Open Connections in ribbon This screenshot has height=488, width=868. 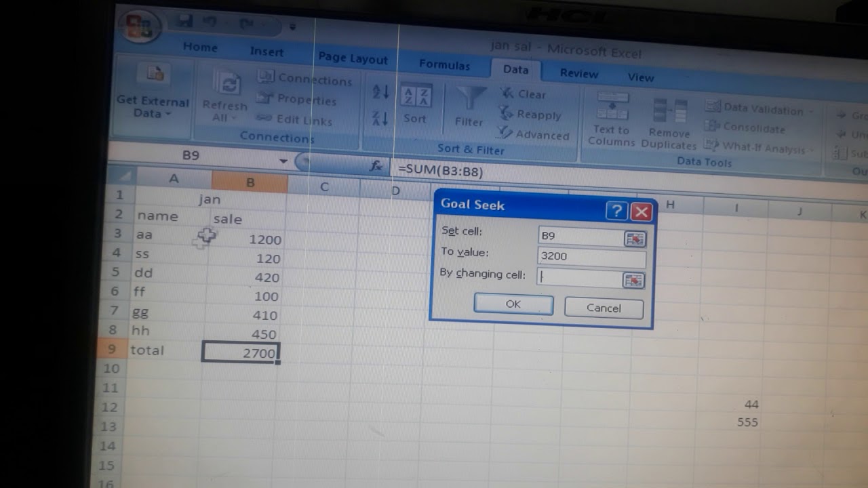305,79
